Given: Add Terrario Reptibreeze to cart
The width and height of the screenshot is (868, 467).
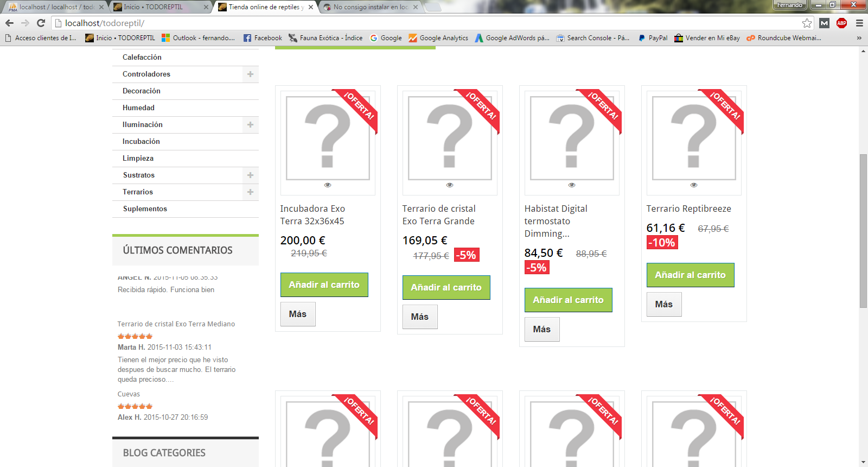Looking at the screenshot, I should coord(691,275).
